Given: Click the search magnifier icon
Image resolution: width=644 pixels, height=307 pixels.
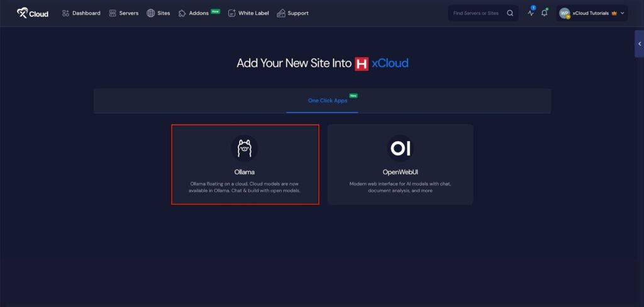Looking at the screenshot, I should tap(510, 13).
